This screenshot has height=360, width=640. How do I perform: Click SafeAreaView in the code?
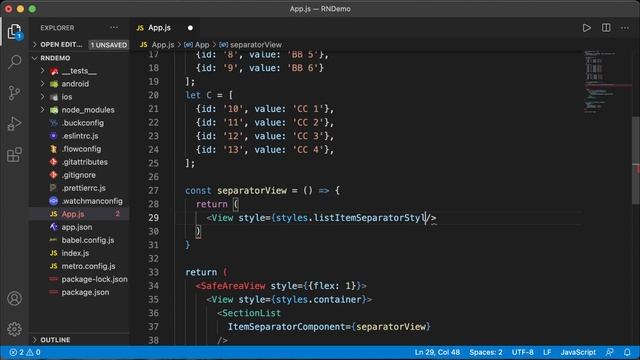point(233,286)
